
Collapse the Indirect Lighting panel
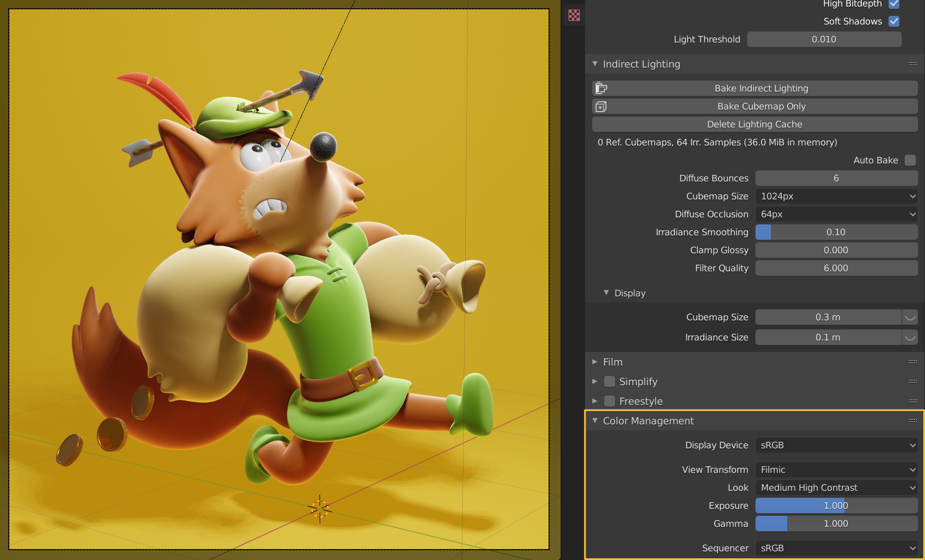click(x=595, y=64)
